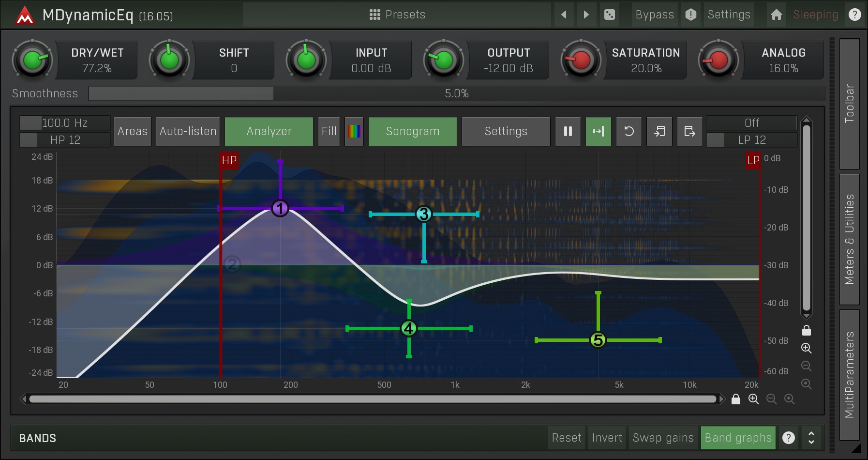Open the MultiParameters side tab
Screen dimensions: 868x460
(850, 375)
